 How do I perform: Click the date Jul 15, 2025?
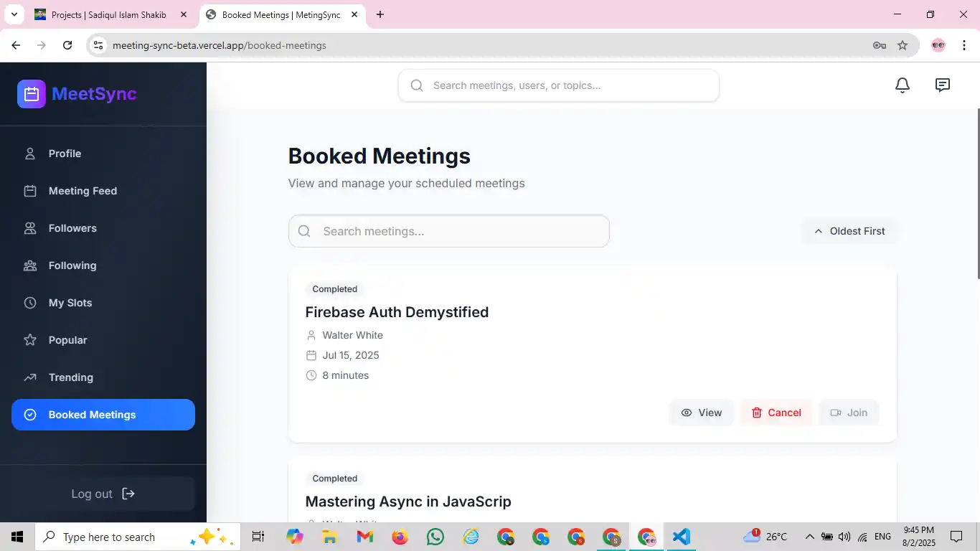351,355
